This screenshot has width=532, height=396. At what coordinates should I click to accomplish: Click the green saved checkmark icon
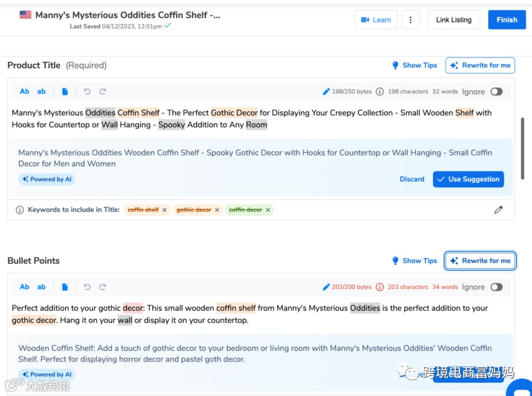tap(167, 26)
